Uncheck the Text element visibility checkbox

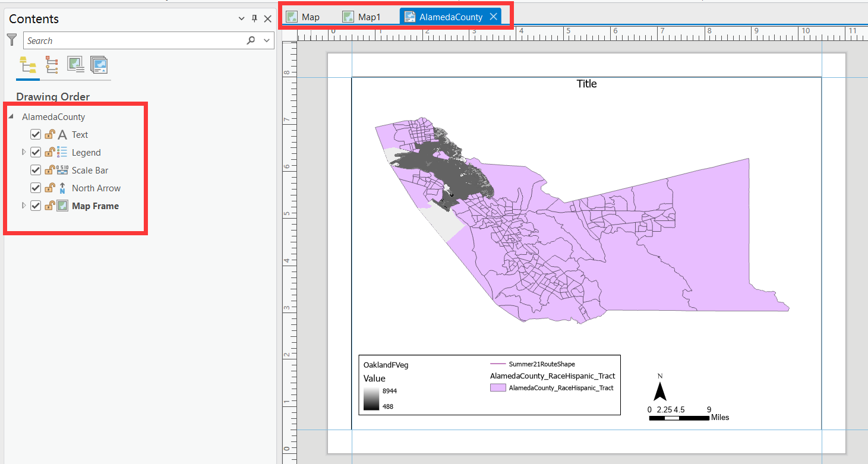pyautogui.click(x=35, y=134)
